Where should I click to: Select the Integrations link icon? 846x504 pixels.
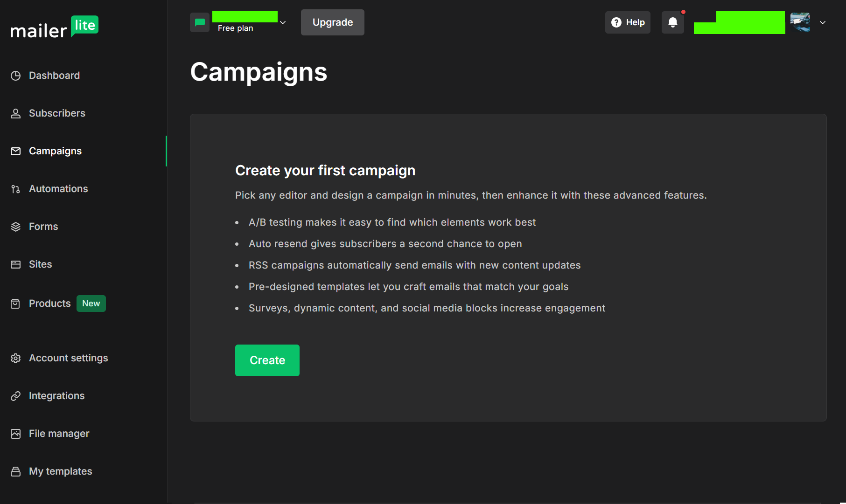[16, 395]
